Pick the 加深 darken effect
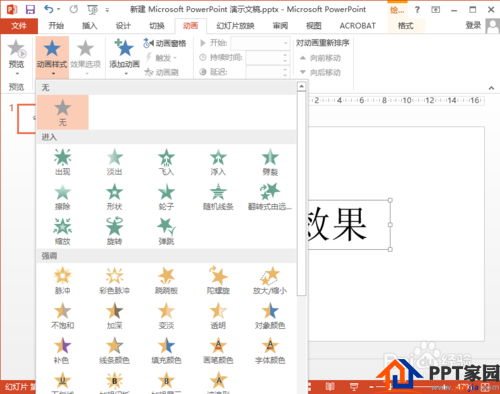 pyautogui.click(x=114, y=315)
